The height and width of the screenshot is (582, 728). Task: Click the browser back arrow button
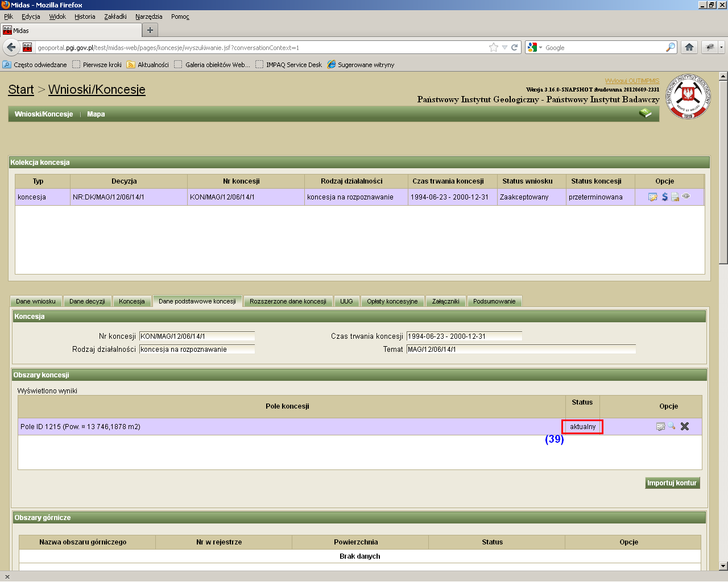[x=11, y=47]
